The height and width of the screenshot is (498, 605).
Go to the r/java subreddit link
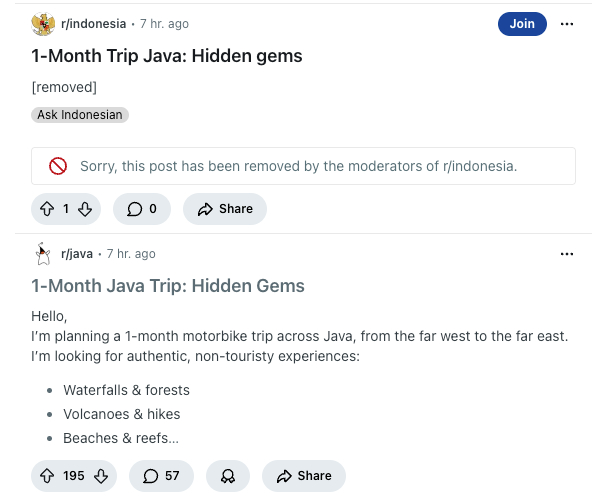coord(77,254)
